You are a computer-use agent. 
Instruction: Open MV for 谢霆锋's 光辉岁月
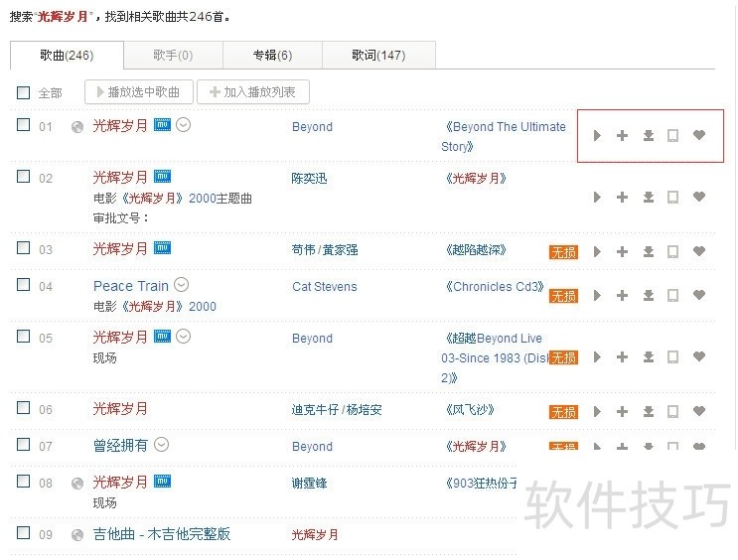[162, 482]
